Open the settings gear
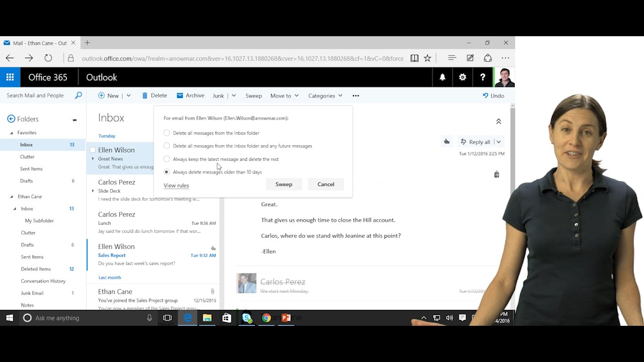Screen dimensions: 644x362 (463, 77)
